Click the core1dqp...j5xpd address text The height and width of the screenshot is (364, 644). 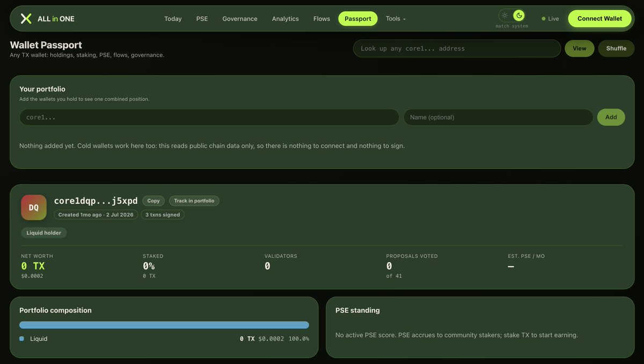(96, 201)
